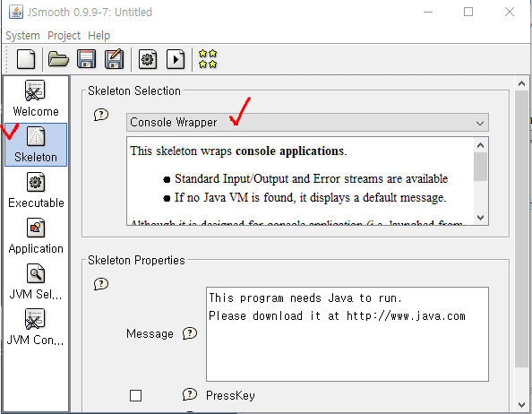Click the Message label
Viewport: 532px width, 414px height.
point(150,333)
